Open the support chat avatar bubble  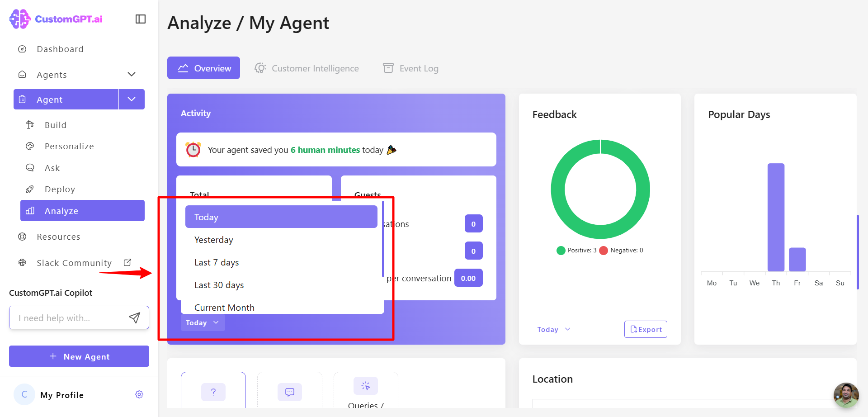pos(846,395)
